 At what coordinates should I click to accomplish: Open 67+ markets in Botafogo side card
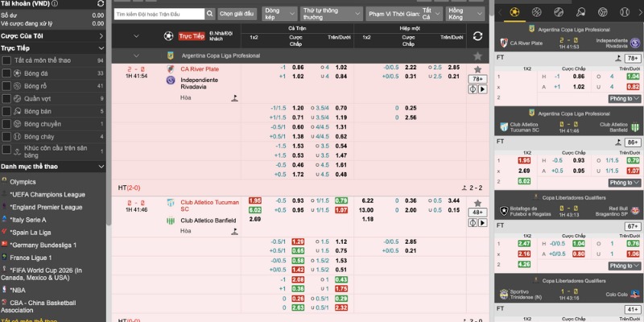click(633, 226)
